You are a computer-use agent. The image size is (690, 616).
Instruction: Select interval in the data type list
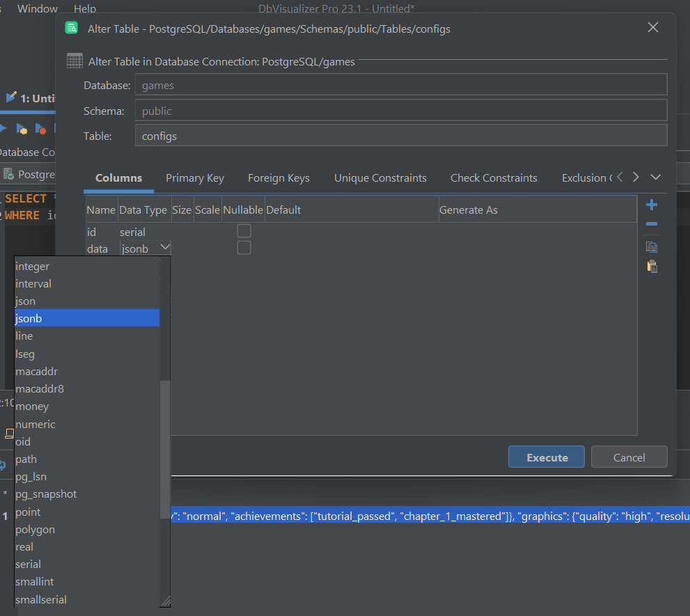pyautogui.click(x=87, y=284)
